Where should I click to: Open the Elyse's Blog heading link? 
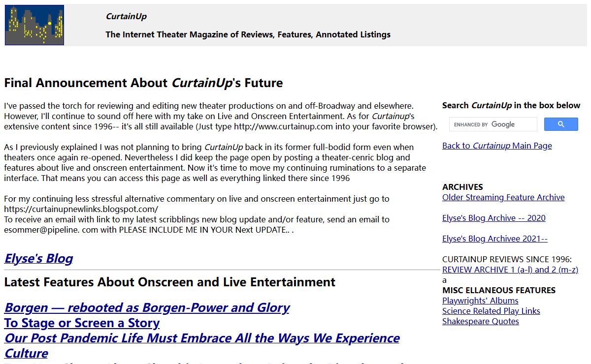tap(38, 258)
